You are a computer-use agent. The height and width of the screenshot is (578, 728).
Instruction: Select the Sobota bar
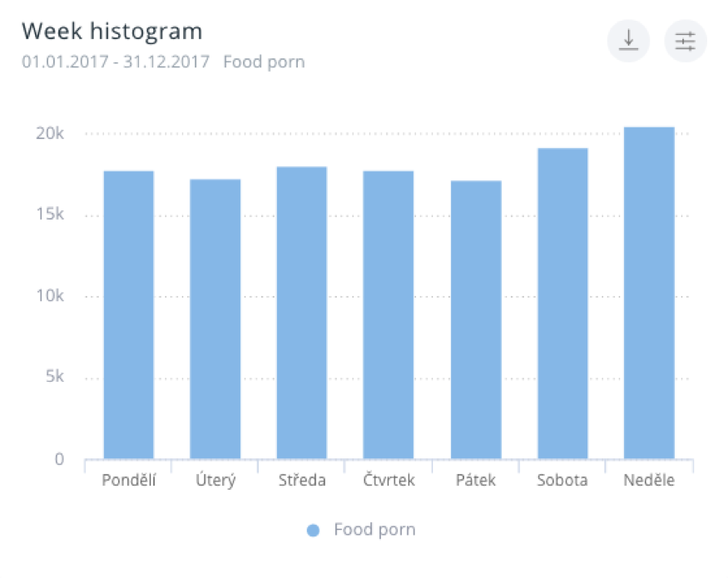click(562, 303)
